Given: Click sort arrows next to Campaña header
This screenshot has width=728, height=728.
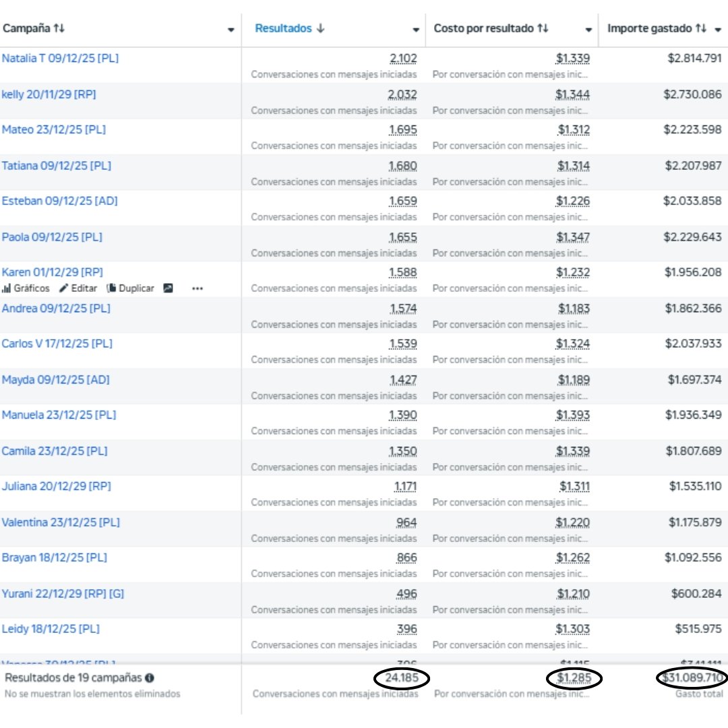Looking at the screenshot, I should point(59,28).
